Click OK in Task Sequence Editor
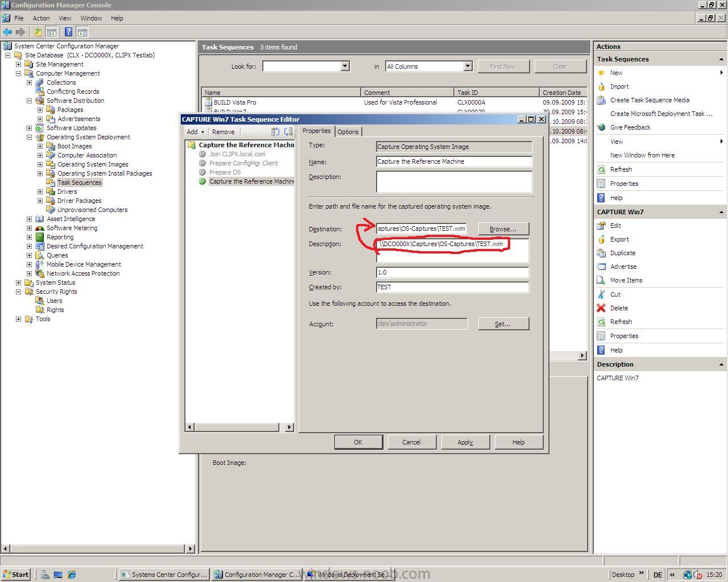This screenshot has height=582, width=728. point(358,442)
